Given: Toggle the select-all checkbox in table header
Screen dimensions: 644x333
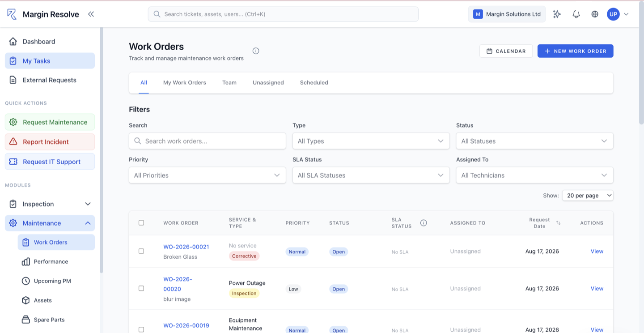Looking at the screenshot, I should coord(141,222).
